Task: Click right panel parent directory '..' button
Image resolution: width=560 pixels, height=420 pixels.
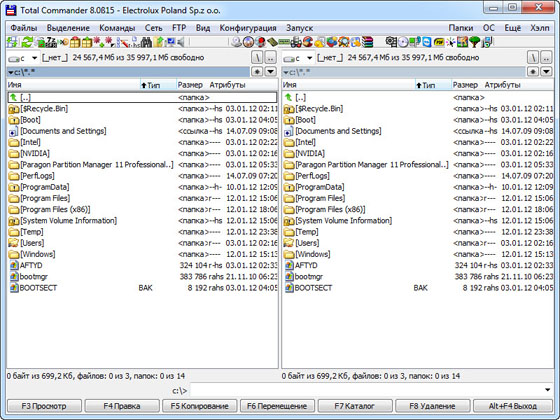Action: click(x=546, y=58)
